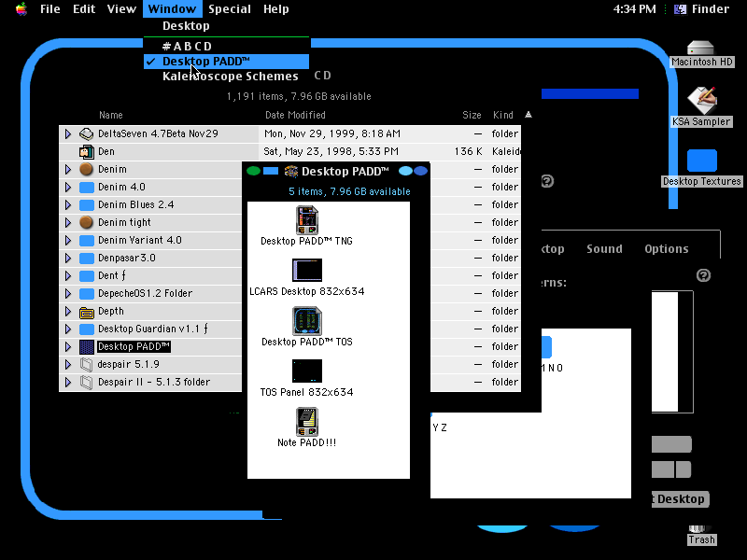Switch to the Options tab
The height and width of the screenshot is (560, 747).
click(x=667, y=248)
